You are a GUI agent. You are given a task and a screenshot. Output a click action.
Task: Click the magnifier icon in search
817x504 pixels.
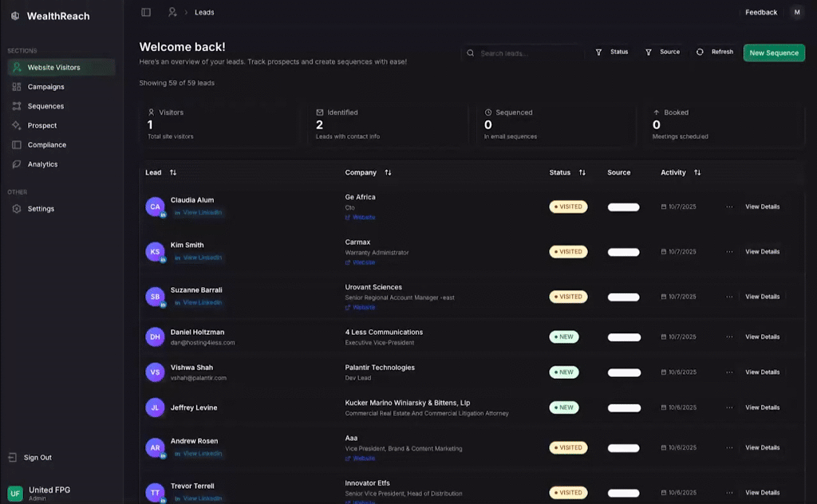[471, 53]
